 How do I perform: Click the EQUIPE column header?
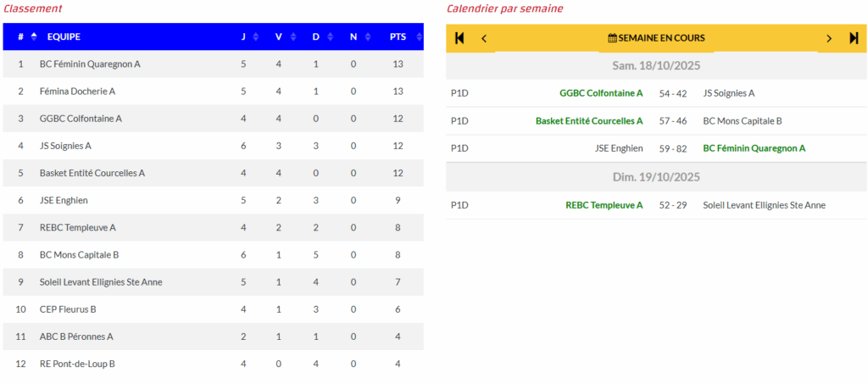pyautogui.click(x=64, y=36)
